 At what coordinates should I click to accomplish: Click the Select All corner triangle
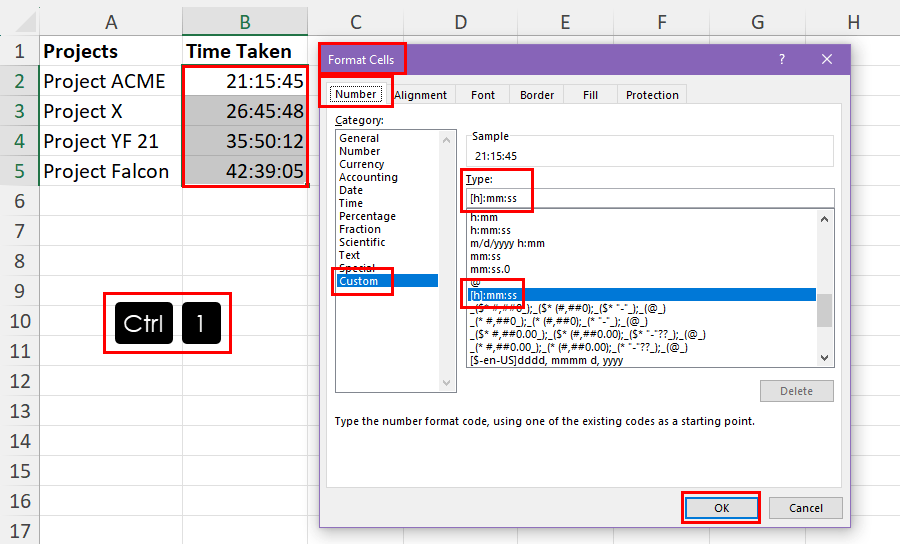[25, 23]
